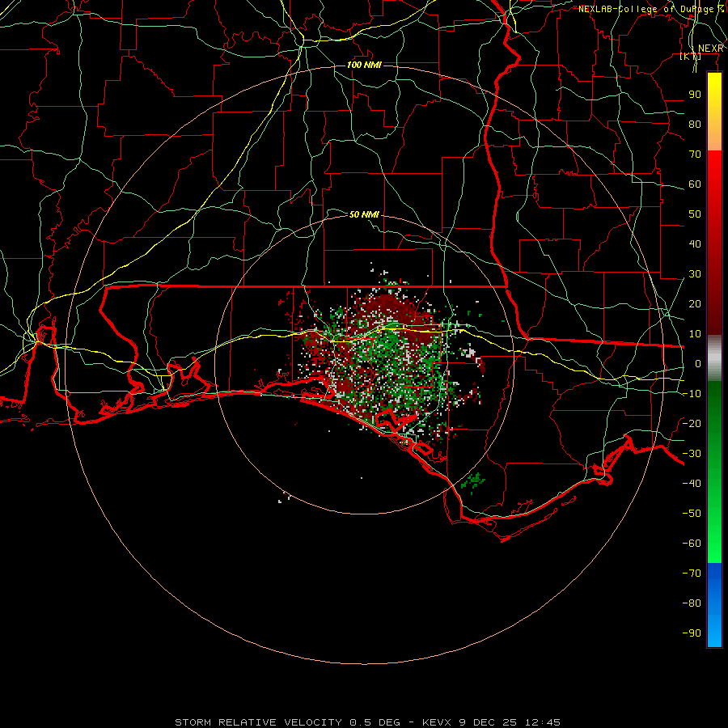The image size is (728, 728).
Task: Click the -60 scale label
Action: (692, 544)
